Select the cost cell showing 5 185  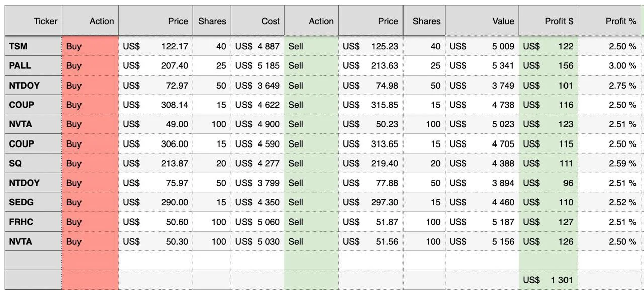click(258, 66)
